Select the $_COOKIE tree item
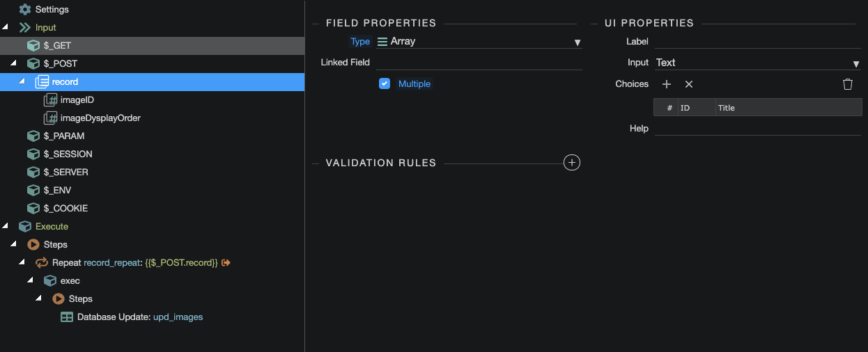This screenshot has height=352, width=868. [65, 209]
